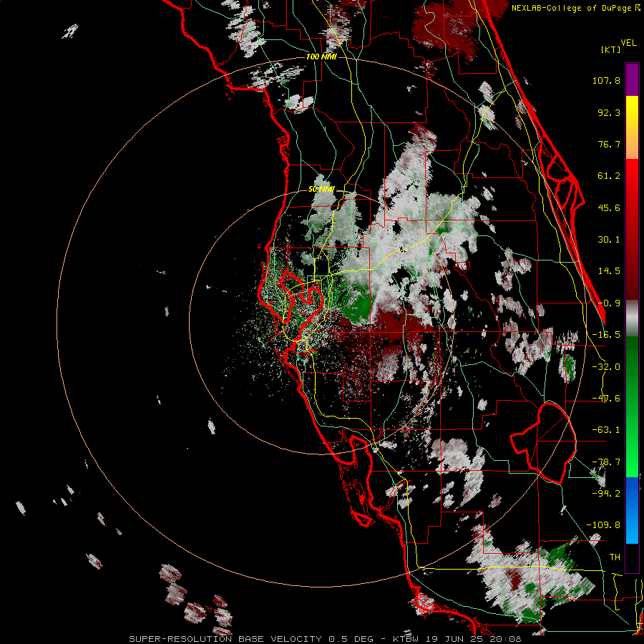
Task: Click the TH label in the legend
Action: pyautogui.click(x=615, y=557)
